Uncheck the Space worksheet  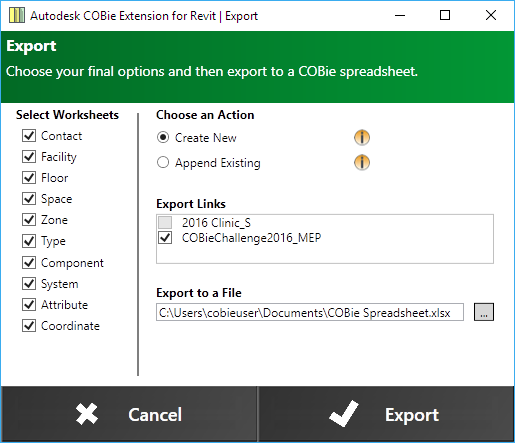(x=29, y=199)
